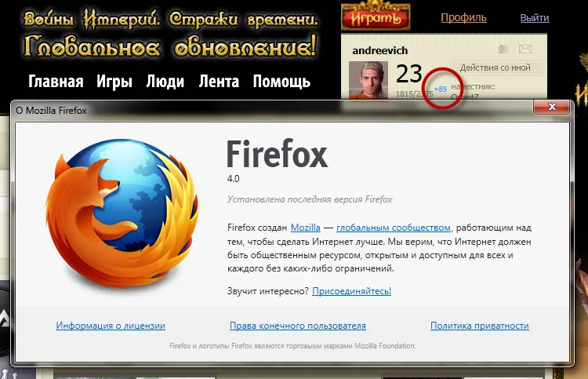Screen dimensions: 588x379
Task: Open Права конечного пользователя link
Action: pyautogui.click(x=298, y=326)
